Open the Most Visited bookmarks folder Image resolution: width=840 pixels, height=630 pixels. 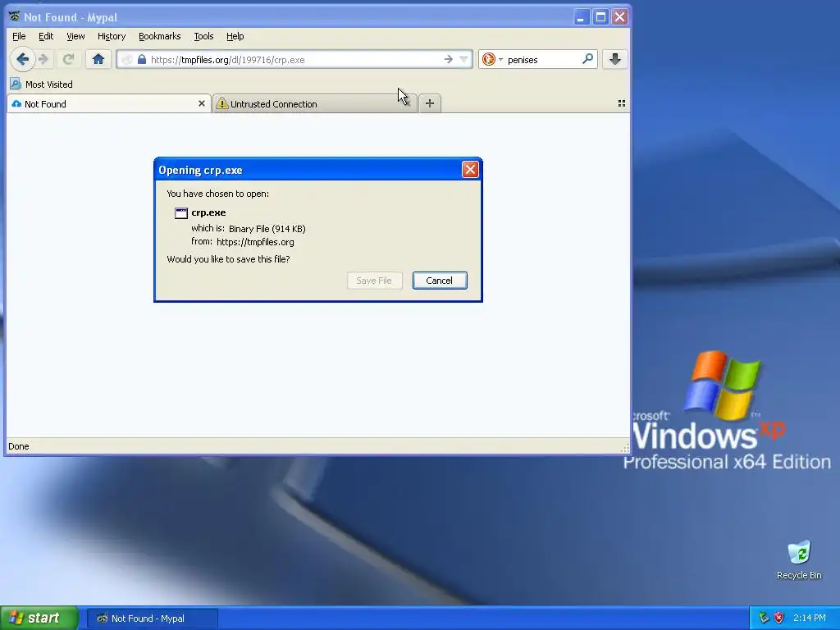coord(41,84)
